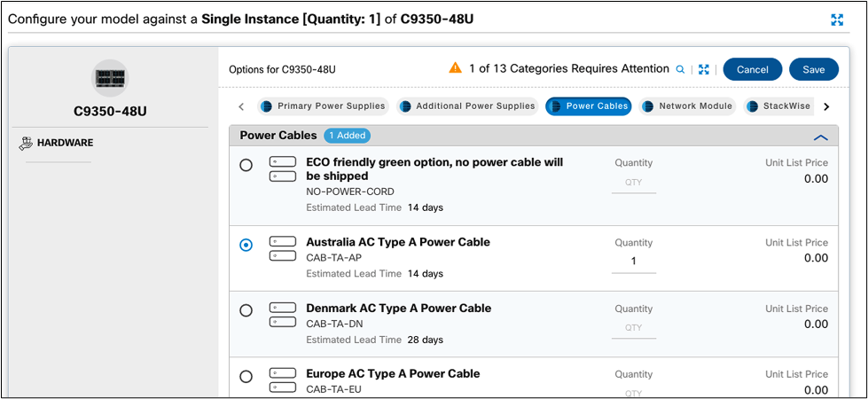Show previous category tabs with left arrow
The image size is (868, 399).
point(241,106)
